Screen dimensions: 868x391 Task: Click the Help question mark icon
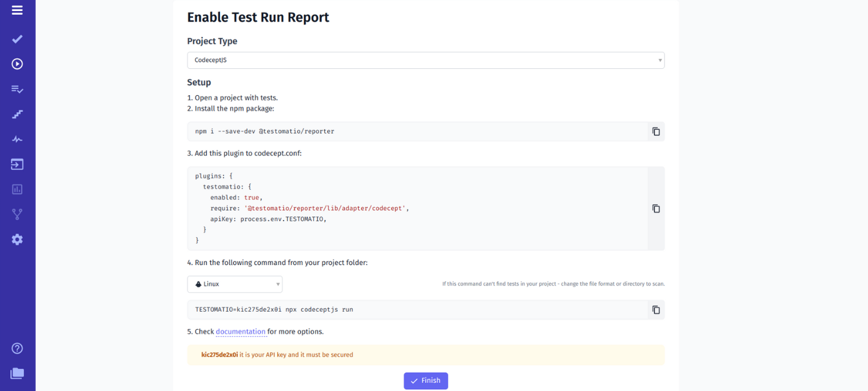point(17,348)
